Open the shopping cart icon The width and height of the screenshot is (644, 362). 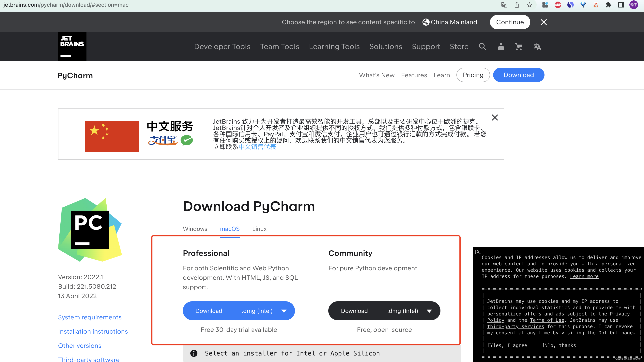pyautogui.click(x=519, y=47)
